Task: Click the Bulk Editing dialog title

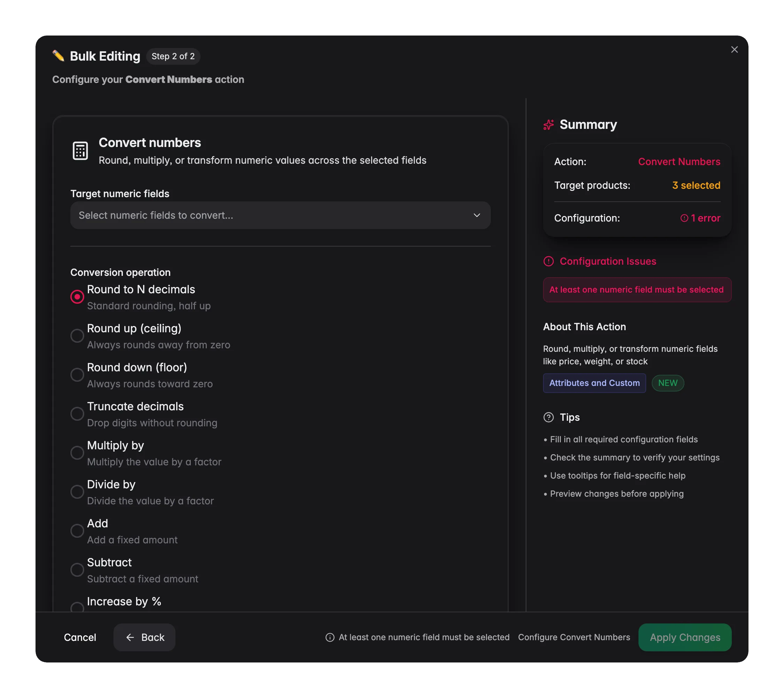Action: click(x=105, y=56)
